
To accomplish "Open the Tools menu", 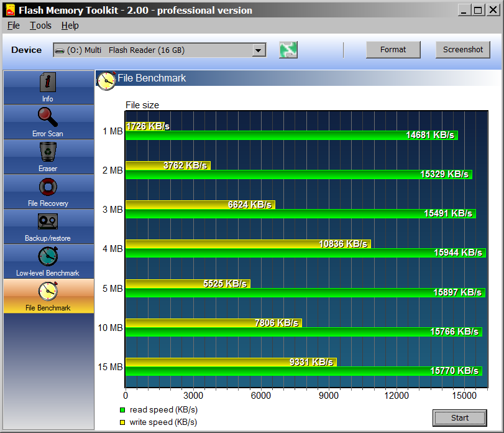I will [x=40, y=26].
